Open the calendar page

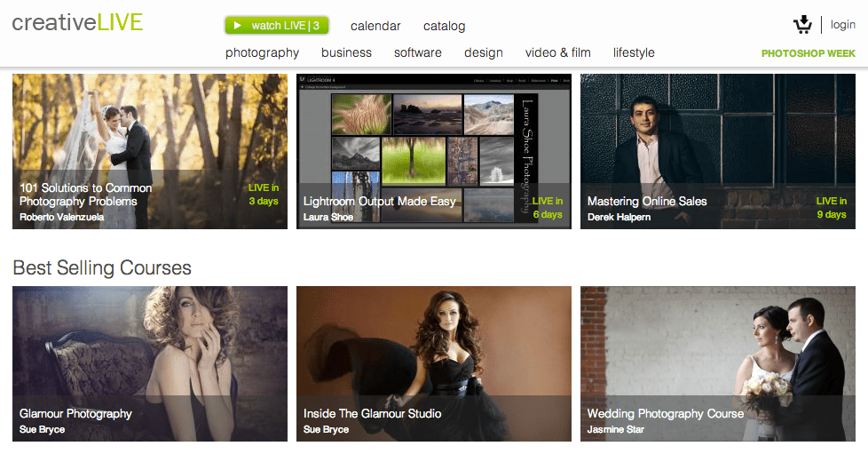[375, 26]
